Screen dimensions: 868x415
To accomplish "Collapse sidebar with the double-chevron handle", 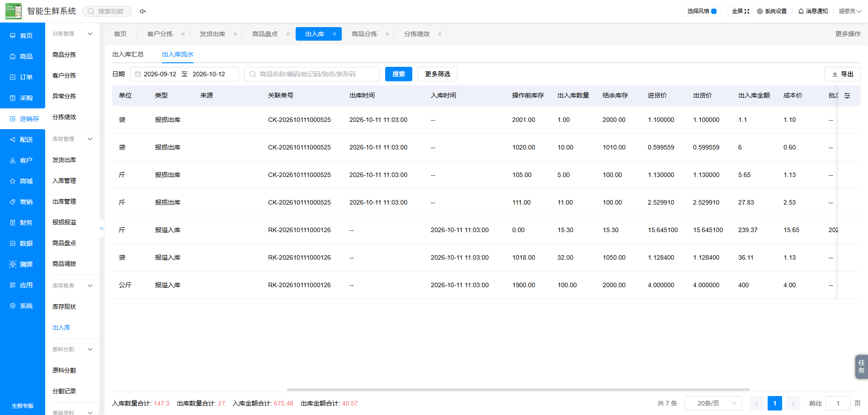I will point(102,228).
